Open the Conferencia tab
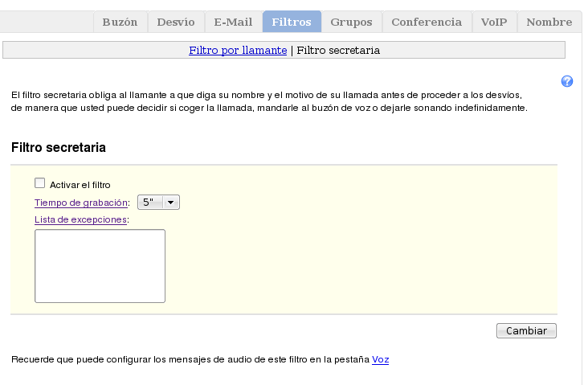Viewport: 588px width, 385px height. (427, 22)
